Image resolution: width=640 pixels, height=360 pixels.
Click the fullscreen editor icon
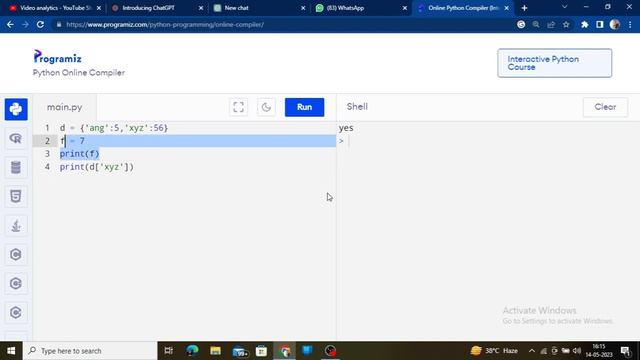coord(238,107)
